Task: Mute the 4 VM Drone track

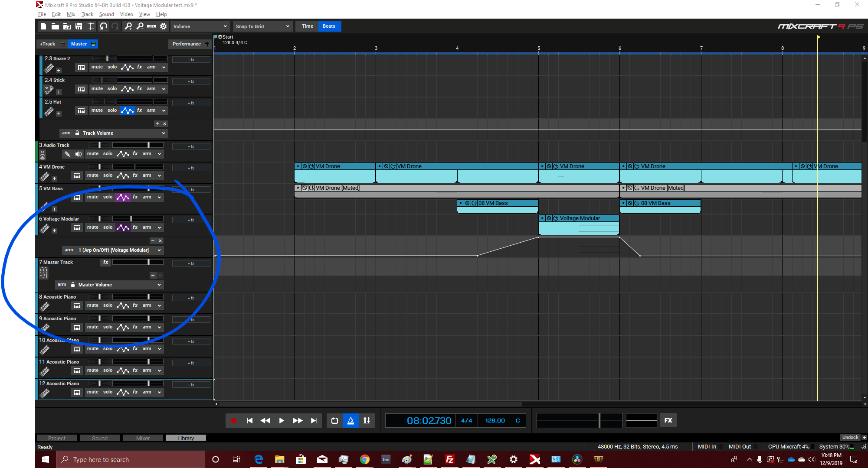Action: click(x=93, y=175)
